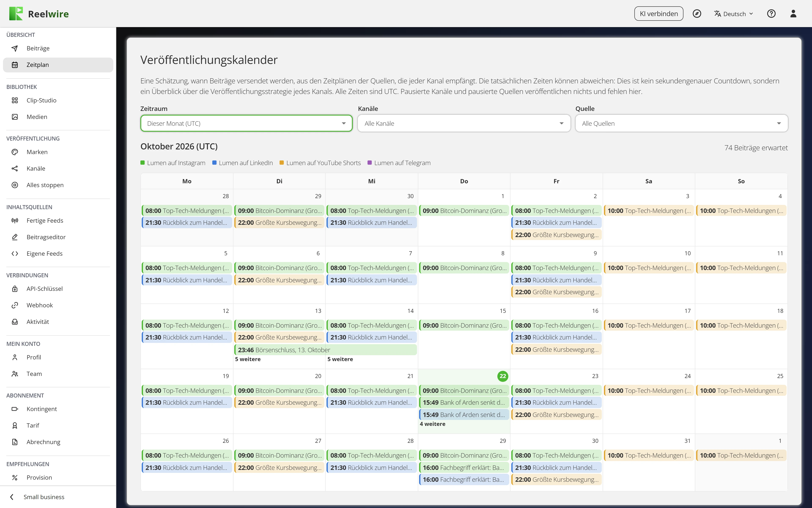Image resolution: width=812 pixels, height=508 pixels.
Task: Click the Alles stoppen stop icon
Action: [15, 185]
